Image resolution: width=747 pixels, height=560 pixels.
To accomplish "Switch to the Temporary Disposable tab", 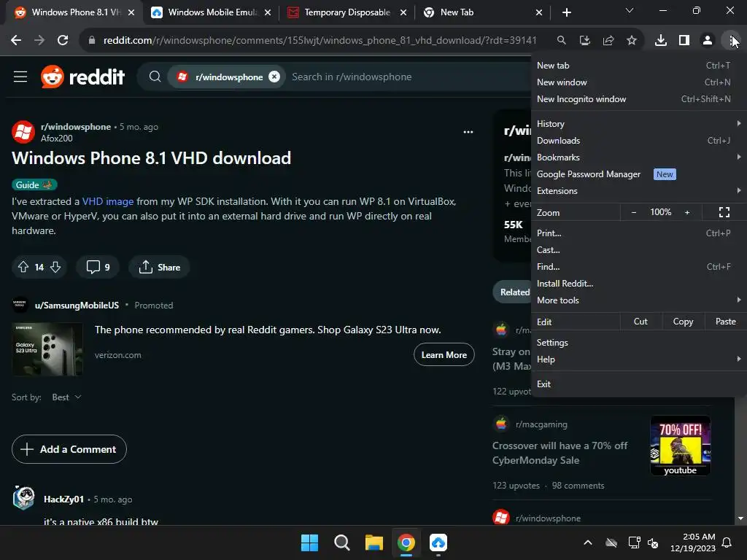I will 347,12.
